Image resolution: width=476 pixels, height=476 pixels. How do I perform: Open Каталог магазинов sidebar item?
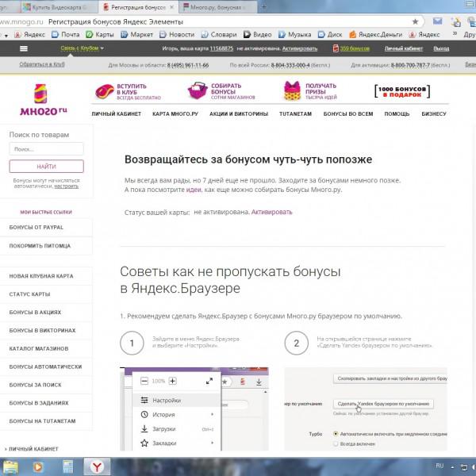tap(46, 348)
